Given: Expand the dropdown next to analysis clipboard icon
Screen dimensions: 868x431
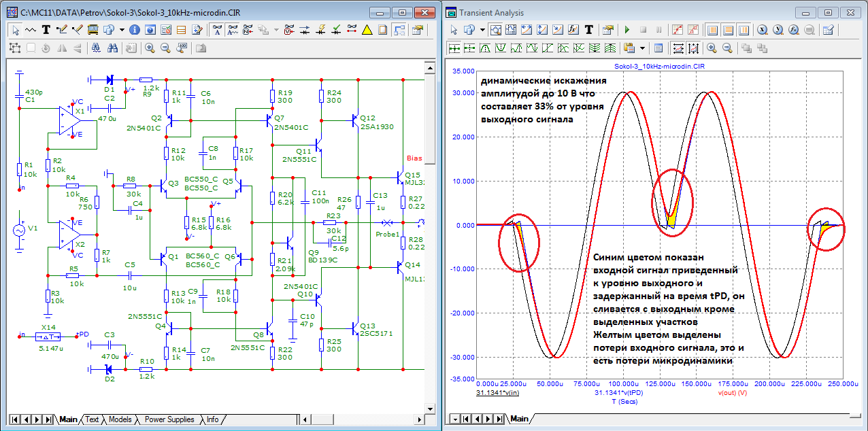Looking at the screenshot, I should point(641,48).
